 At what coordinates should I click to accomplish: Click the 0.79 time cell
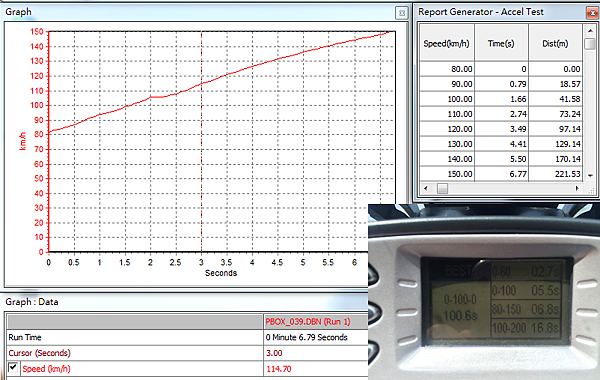point(501,84)
